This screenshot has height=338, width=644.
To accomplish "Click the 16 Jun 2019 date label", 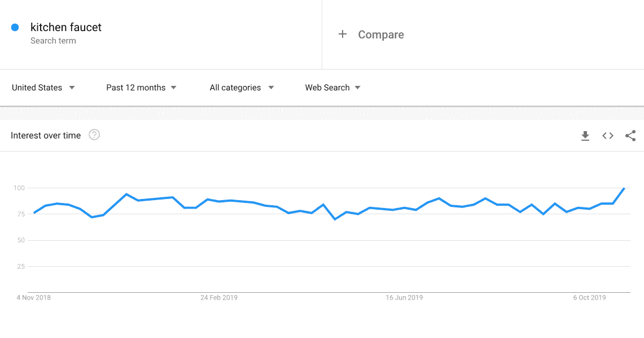I will [404, 297].
